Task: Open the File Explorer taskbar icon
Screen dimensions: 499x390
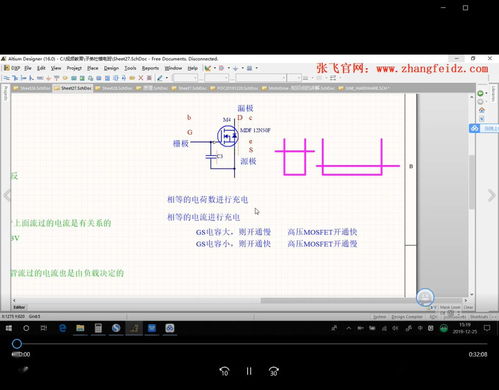Action: click(80, 328)
